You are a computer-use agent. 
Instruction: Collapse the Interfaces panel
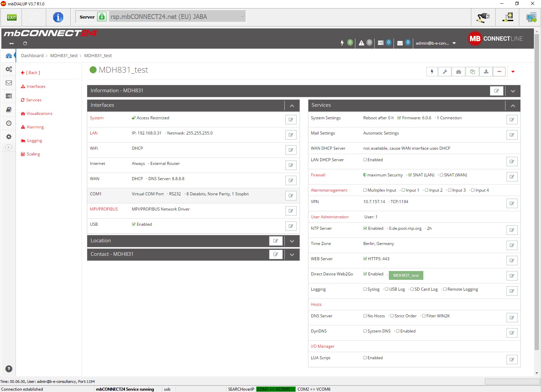tap(292, 105)
